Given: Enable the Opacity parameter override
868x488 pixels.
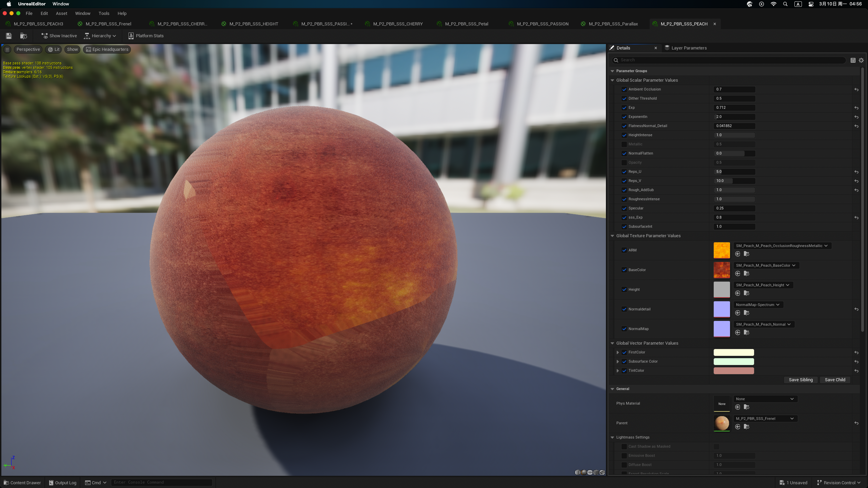Looking at the screenshot, I should (624, 163).
